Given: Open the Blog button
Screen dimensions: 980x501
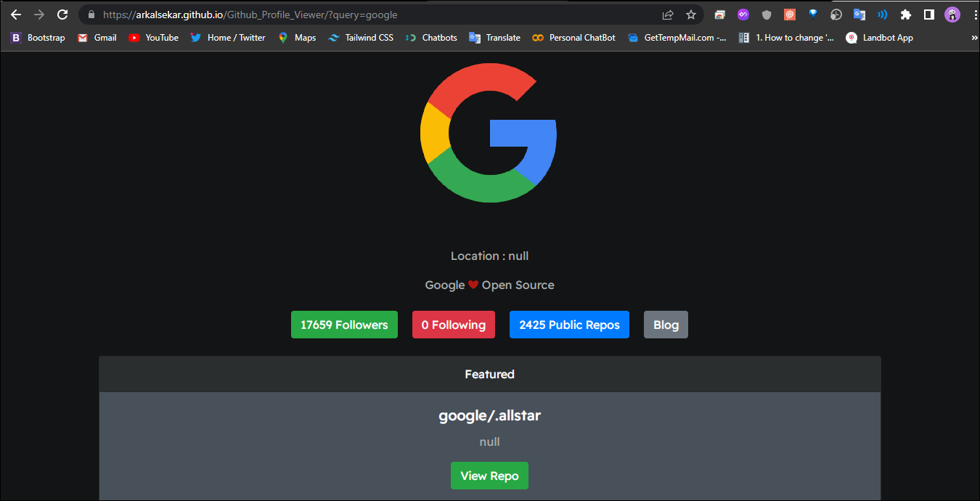Looking at the screenshot, I should click(666, 325).
